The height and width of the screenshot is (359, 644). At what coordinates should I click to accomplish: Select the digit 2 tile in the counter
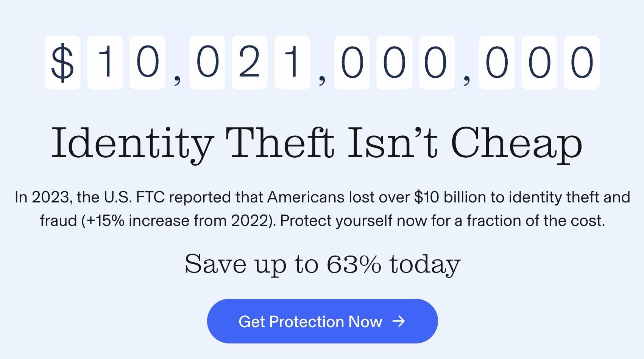(x=249, y=63)
